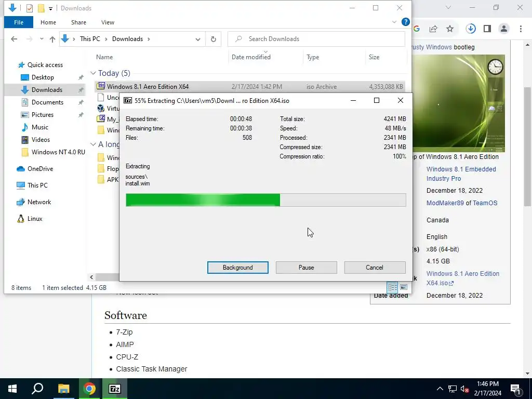The image size is (532, 399).
Task: Click the horizontal scrollbar left arrow
Action: (x=91, y=277)
